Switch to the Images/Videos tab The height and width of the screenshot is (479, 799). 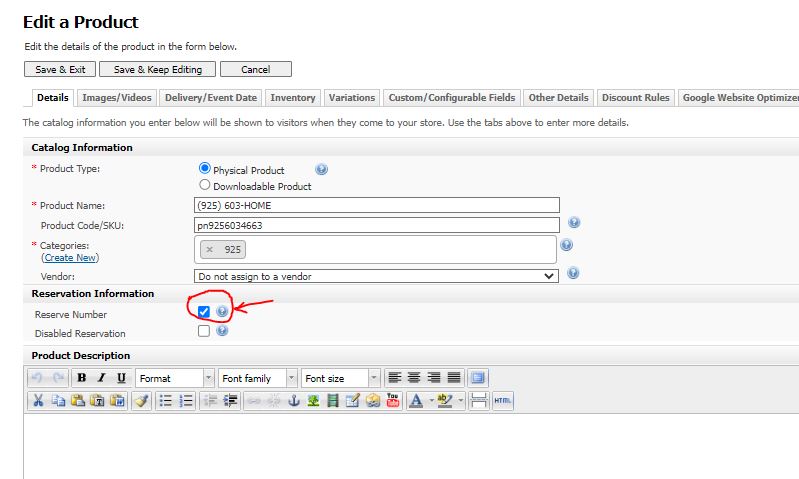117,97
